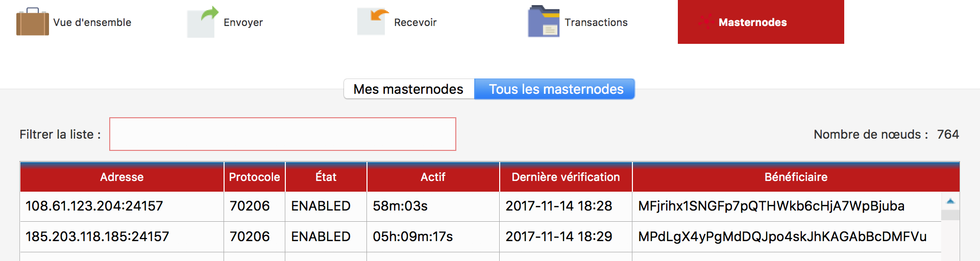Click the Filtrer la liste input field

click(283, 134)
